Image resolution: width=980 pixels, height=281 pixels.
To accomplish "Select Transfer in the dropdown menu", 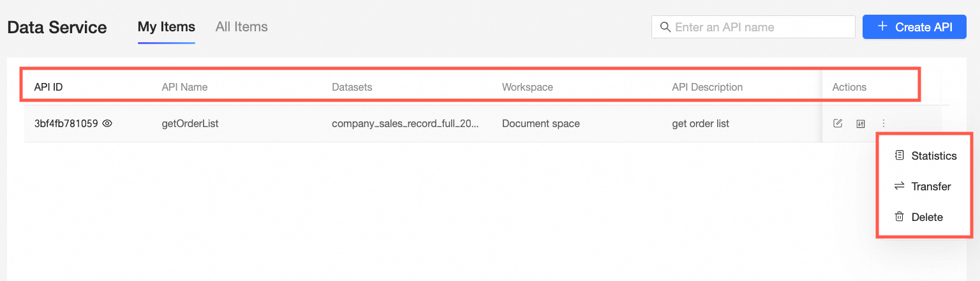I will point(931,186).
